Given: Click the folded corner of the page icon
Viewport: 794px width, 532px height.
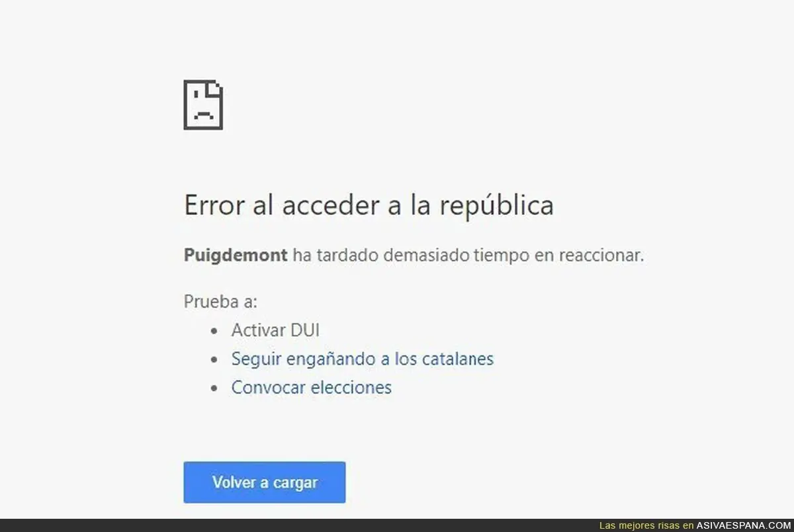Looking at the screenshot, I should 215,88.
